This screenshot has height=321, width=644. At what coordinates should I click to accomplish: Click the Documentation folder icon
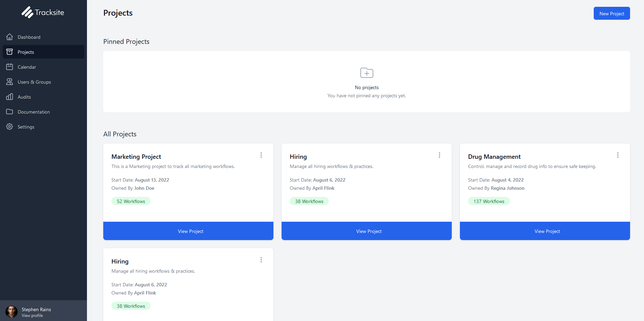pyautogui.click(x=10, y=112)
